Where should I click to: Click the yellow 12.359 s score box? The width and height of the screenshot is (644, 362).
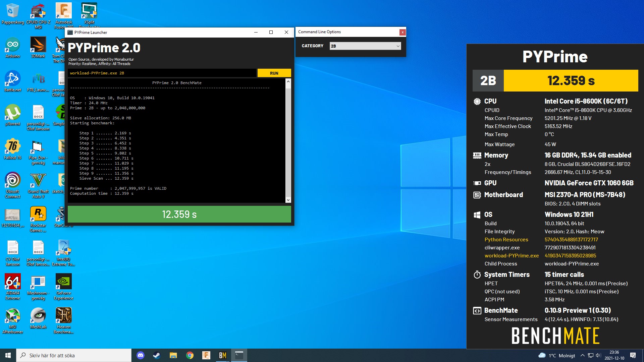(x=571, y=80)
